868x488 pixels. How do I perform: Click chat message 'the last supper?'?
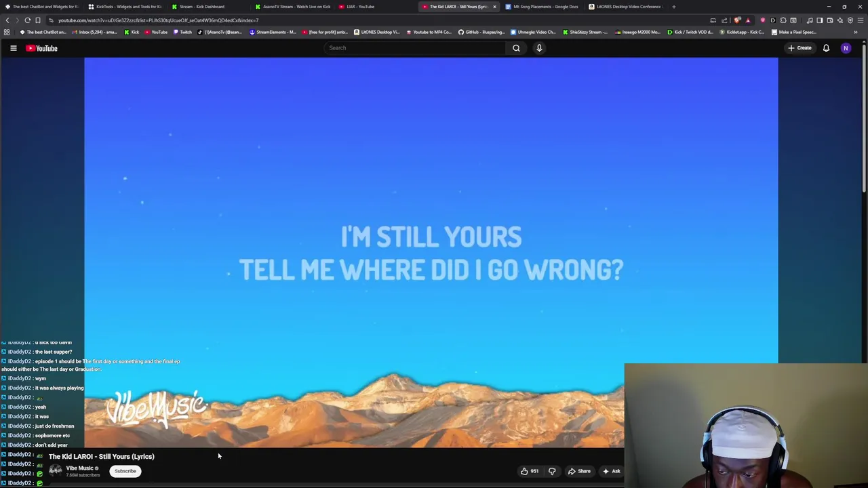click(x=54, y=352)
